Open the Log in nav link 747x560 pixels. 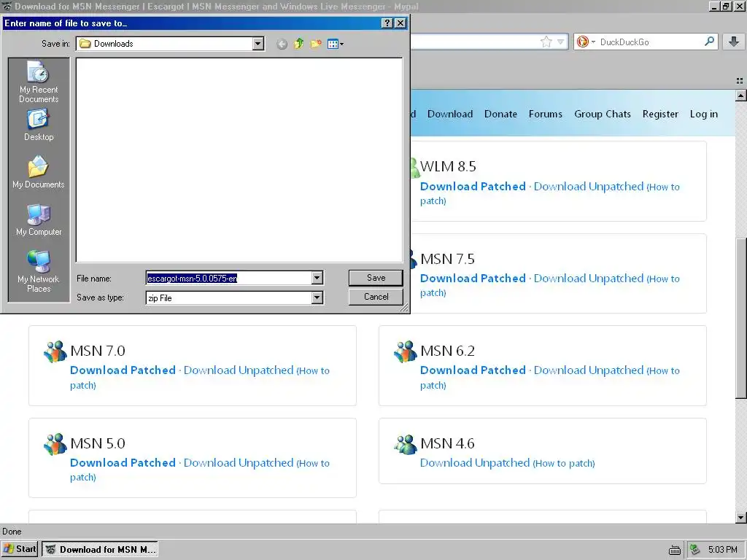pos(704,114)
